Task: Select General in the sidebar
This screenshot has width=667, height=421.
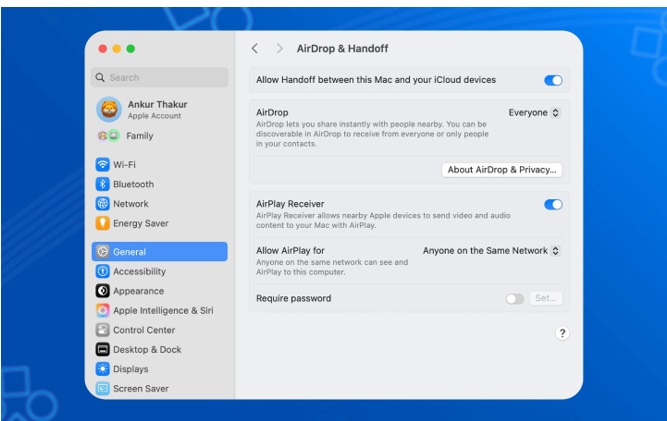Action: (x=159, y=252)
